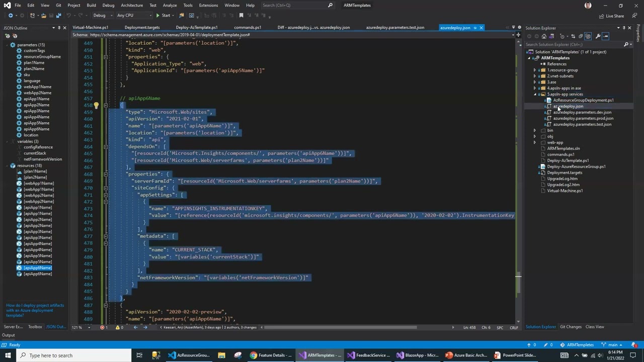Click the lightbulb quick actions icon in the editor
Screen dimensions: 644x362
[x=96, y=105]
